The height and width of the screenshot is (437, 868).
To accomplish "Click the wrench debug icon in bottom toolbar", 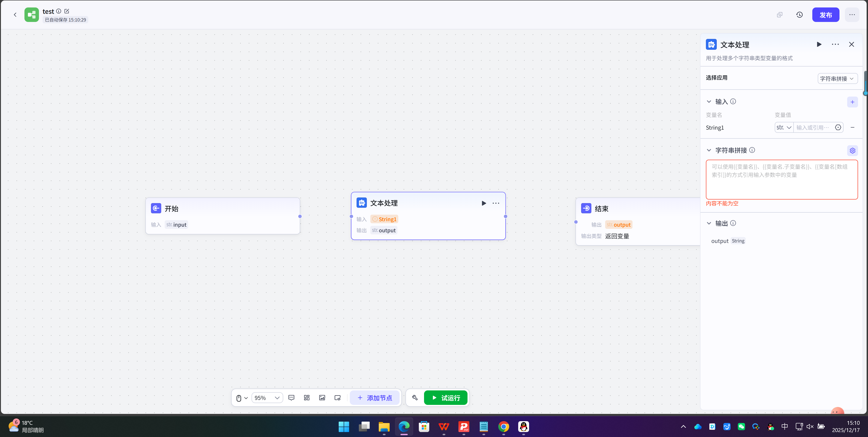I will point(415,398).
